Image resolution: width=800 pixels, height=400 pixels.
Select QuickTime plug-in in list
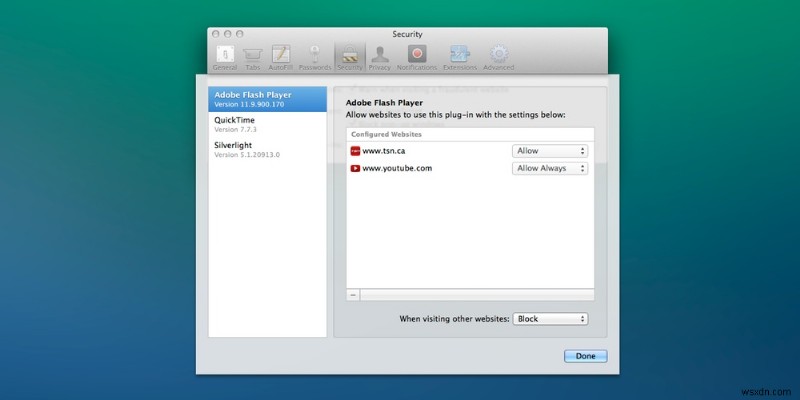pos(267,124)
